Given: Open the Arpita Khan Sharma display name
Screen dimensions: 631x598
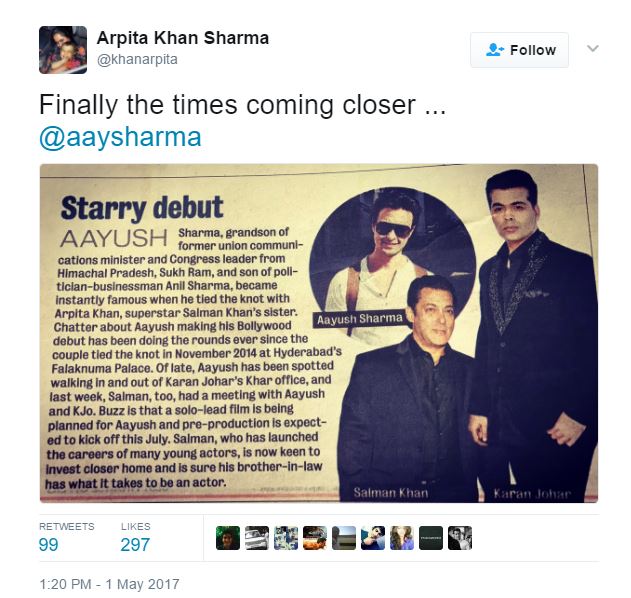Looking at the screenshot, I should point(183,38).
